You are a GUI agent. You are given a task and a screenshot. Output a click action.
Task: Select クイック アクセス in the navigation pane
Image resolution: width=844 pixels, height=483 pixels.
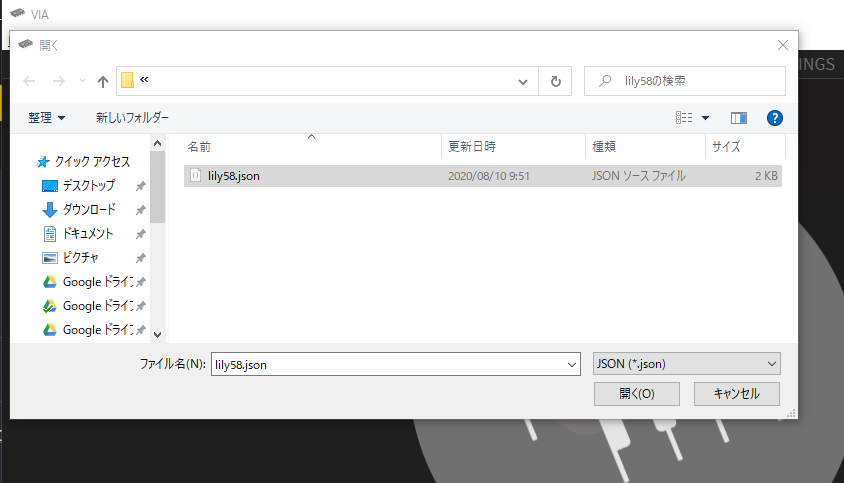click(x=83, y=162)
